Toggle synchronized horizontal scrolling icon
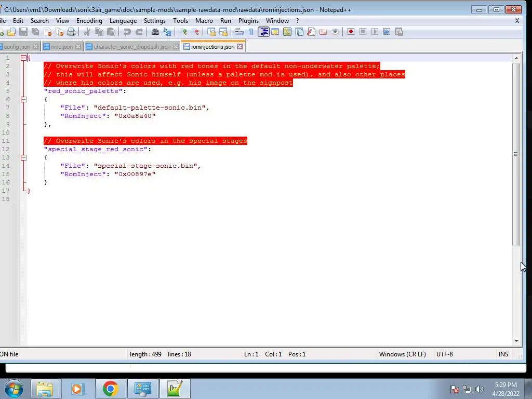Screen dimensions: 532x399 click(223, 32)
